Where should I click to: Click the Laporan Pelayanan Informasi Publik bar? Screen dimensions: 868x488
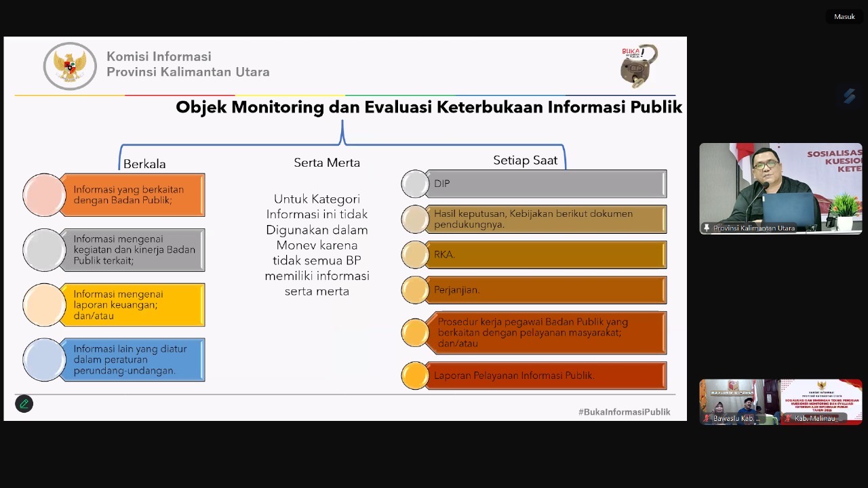pyautogui.click(x=546, y=375)
